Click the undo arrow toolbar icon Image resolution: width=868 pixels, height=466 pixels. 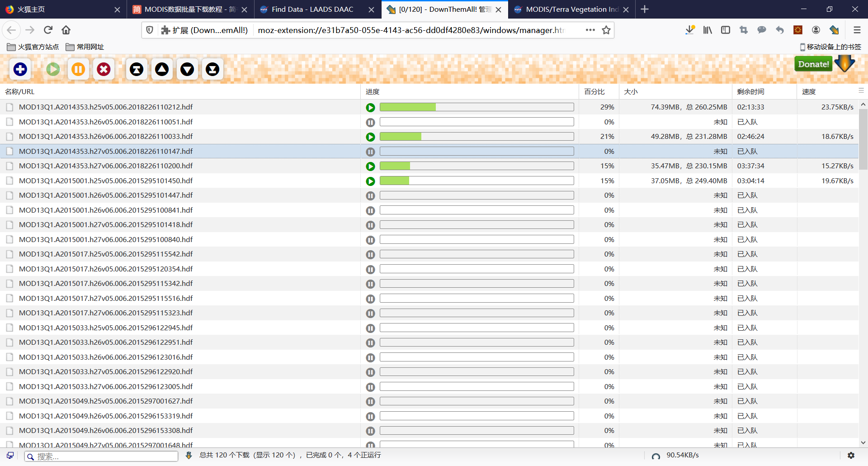(780, 30)
